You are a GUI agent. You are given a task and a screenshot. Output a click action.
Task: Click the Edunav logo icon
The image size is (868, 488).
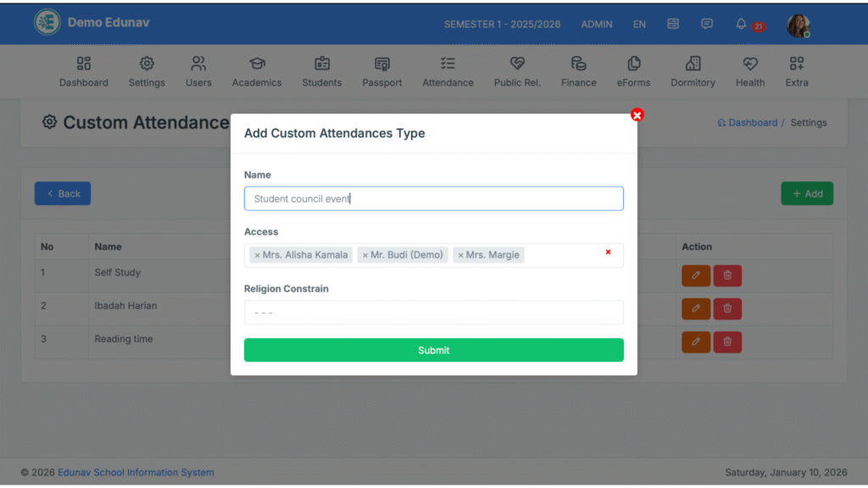tap(47, 23)
